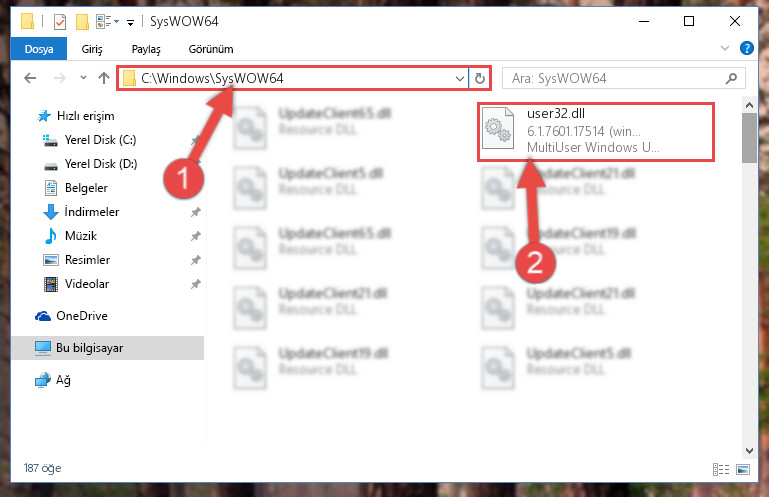Click the back navigation arrow
769x497 pixels.
30,78
